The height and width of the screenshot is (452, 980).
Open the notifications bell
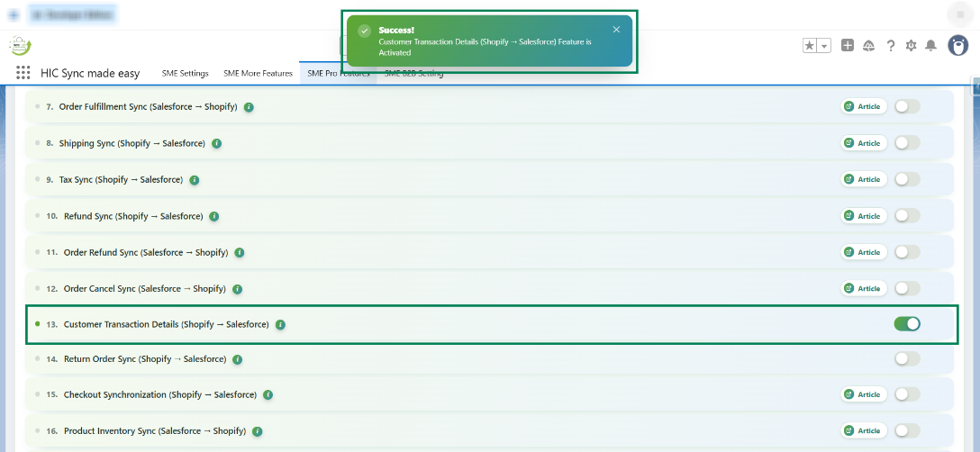[x=931, y=45]
